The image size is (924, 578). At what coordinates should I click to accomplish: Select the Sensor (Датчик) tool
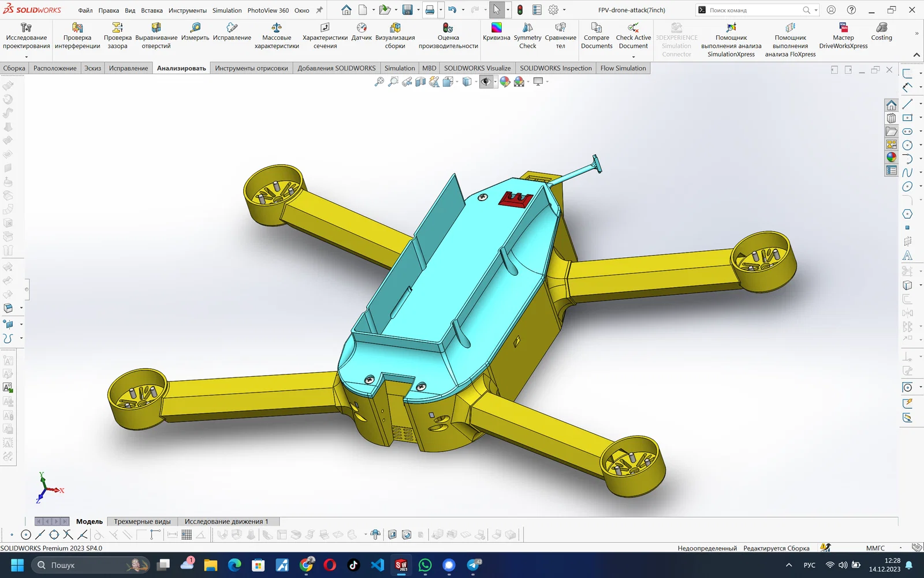click(x=362, y=32)
